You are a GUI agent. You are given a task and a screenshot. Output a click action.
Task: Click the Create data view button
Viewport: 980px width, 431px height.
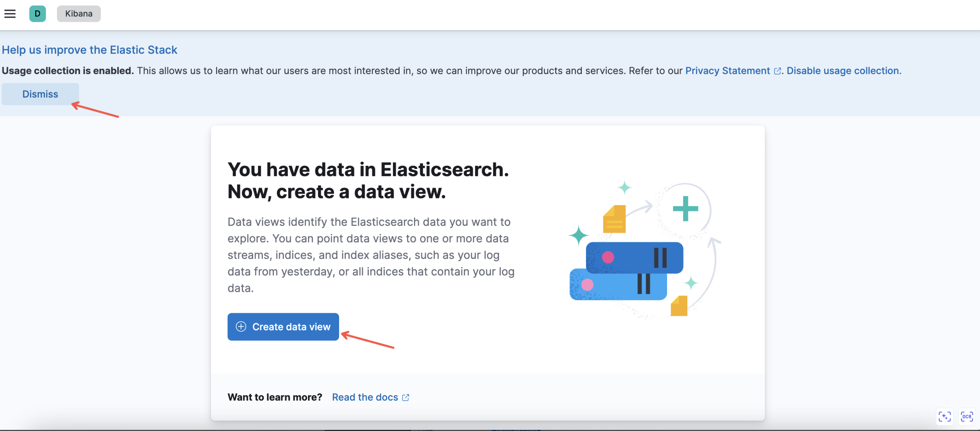pyautogui.click(x=283, y=327)
